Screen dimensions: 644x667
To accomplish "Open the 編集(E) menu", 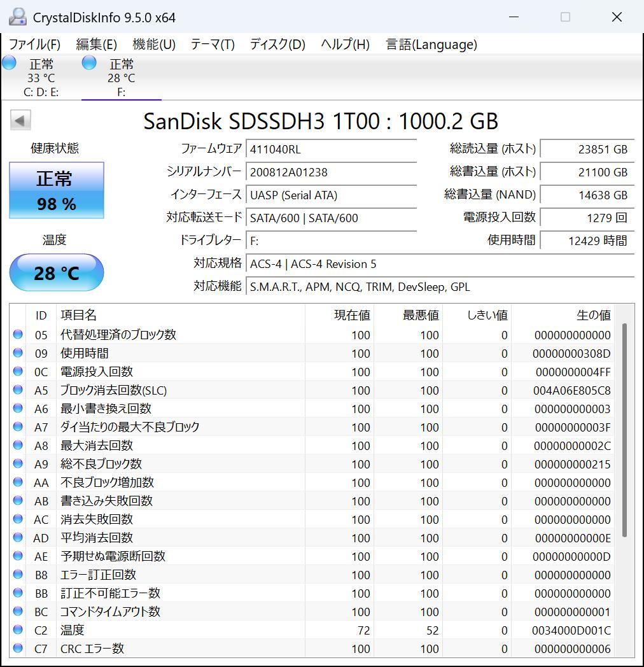I will click(x=97, y=45).
